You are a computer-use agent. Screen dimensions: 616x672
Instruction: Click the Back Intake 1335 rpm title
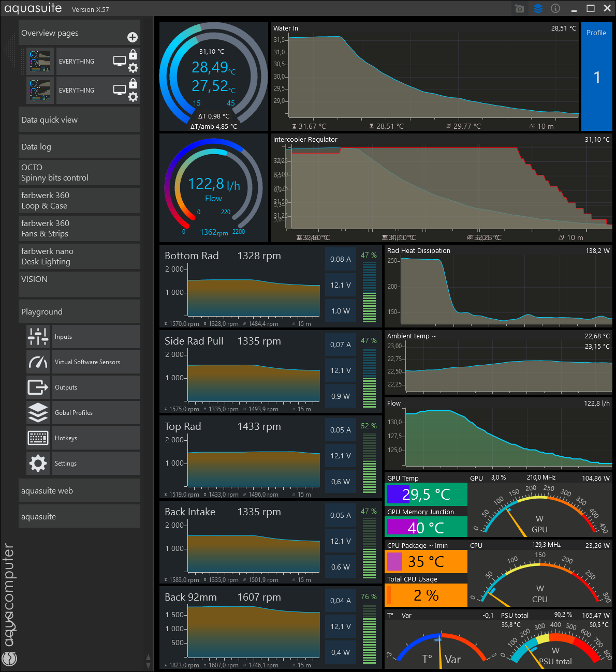coord(223,512)
